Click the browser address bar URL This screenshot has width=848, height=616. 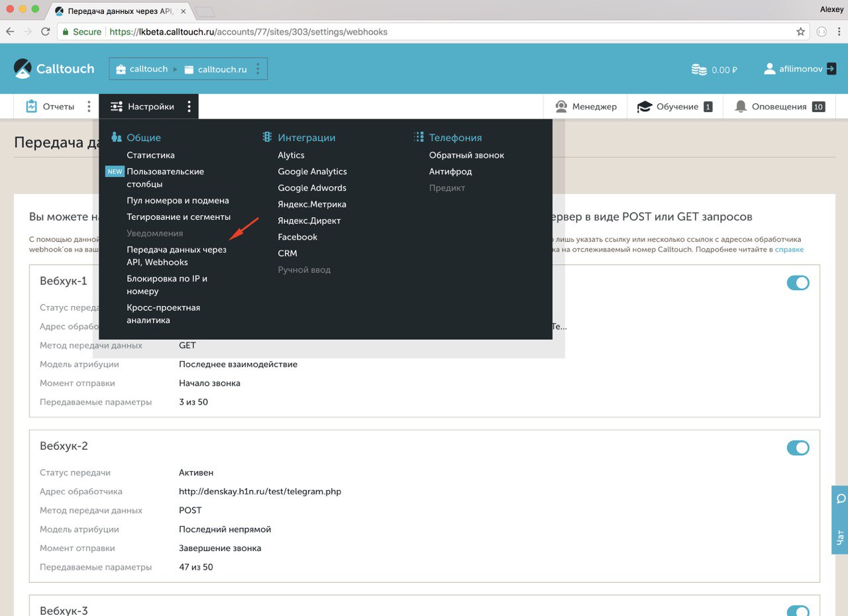(x=248, y=31)
